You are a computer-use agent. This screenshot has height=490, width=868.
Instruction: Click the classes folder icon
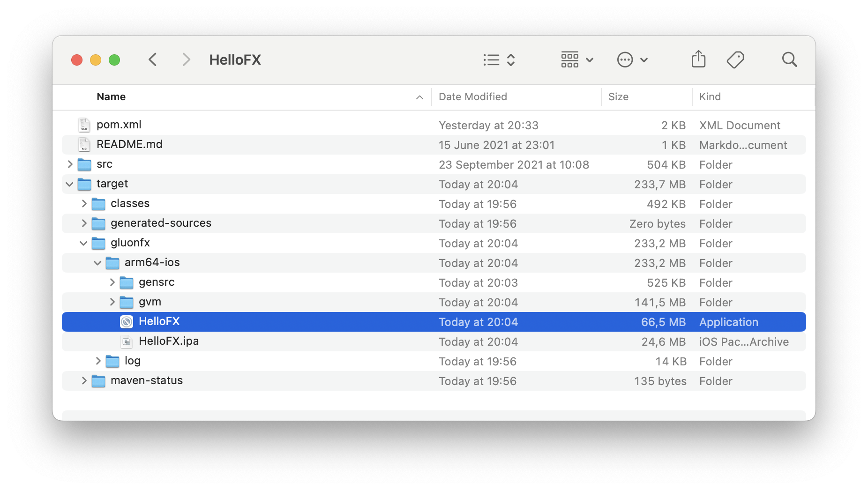(98, 204)
